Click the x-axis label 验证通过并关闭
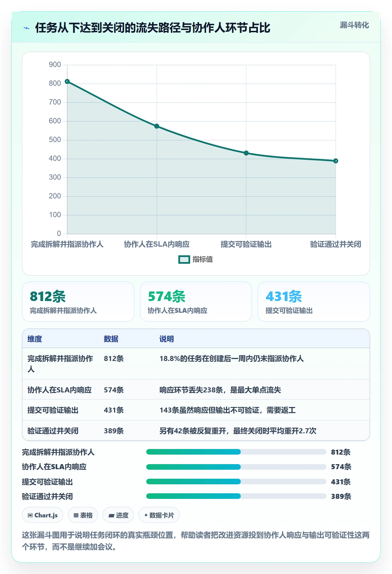 click(x=335, y=244)
